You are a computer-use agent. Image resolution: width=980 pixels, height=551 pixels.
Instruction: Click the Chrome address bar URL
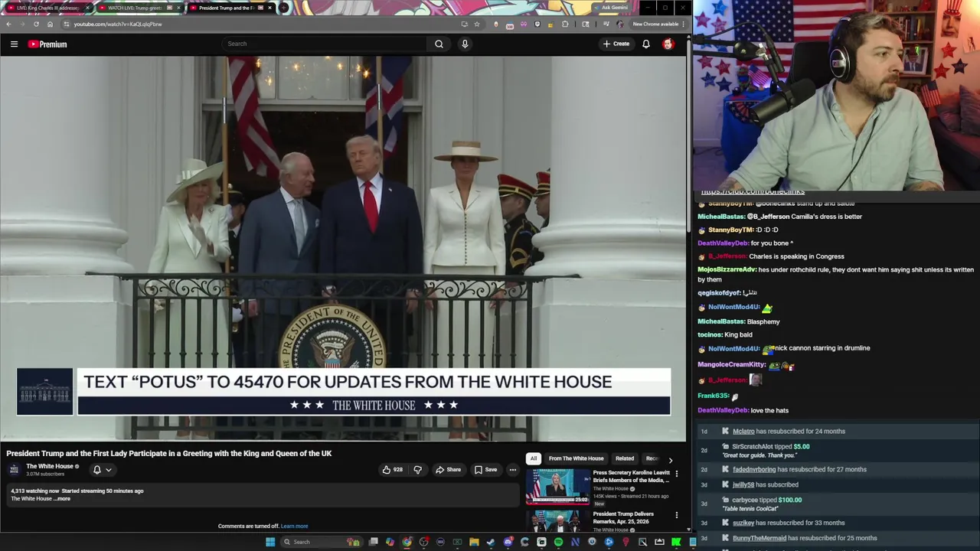[118, 24]
